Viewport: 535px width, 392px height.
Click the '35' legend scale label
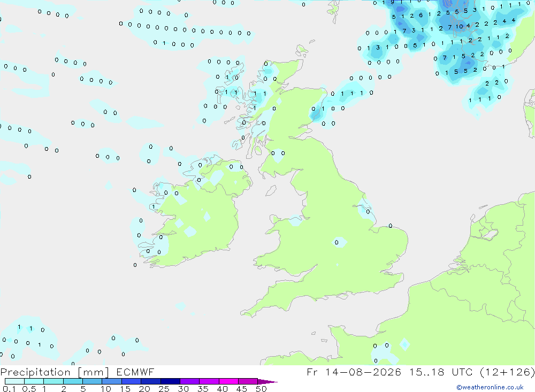click(x=203, y=389)
